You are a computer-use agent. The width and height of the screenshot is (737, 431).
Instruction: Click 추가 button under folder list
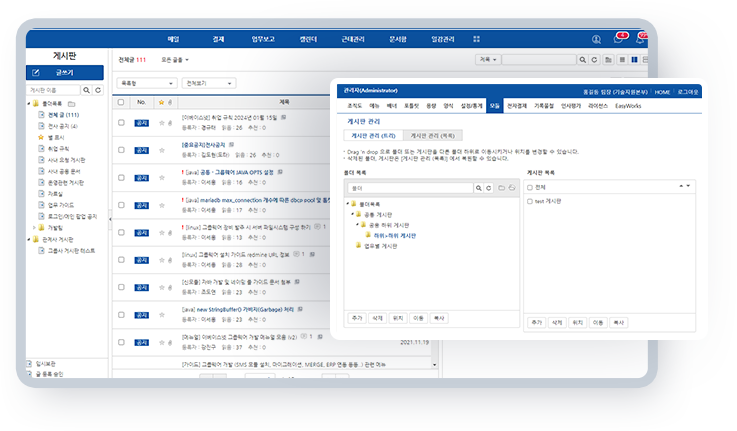tap(357, 318)
